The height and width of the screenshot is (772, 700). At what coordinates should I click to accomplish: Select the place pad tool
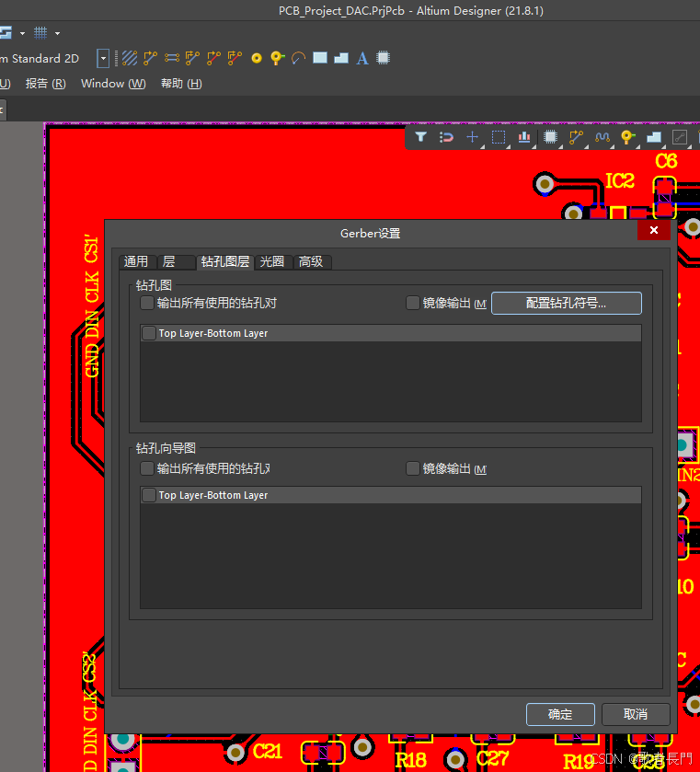[257, 59]
